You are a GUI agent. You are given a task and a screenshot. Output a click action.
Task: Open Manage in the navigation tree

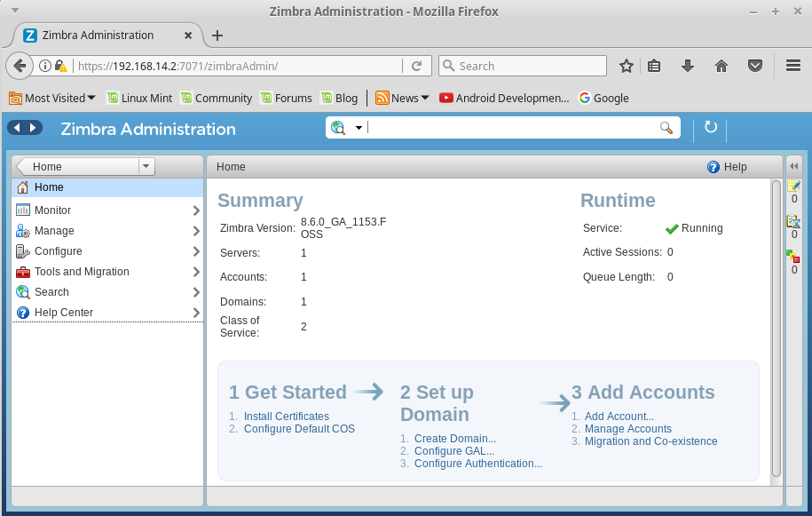pyautogui.click(x=107, y=231)
